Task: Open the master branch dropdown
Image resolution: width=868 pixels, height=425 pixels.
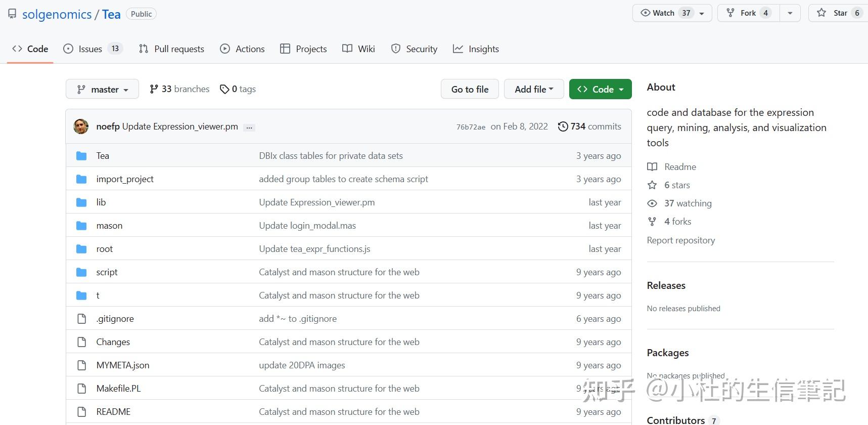Action: click(102, 90)
